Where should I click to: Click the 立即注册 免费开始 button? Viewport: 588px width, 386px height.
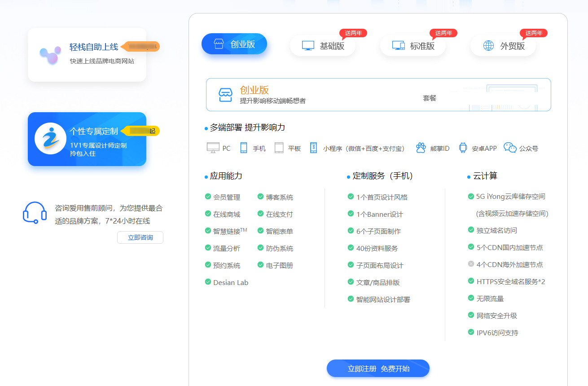coord(378,368)
